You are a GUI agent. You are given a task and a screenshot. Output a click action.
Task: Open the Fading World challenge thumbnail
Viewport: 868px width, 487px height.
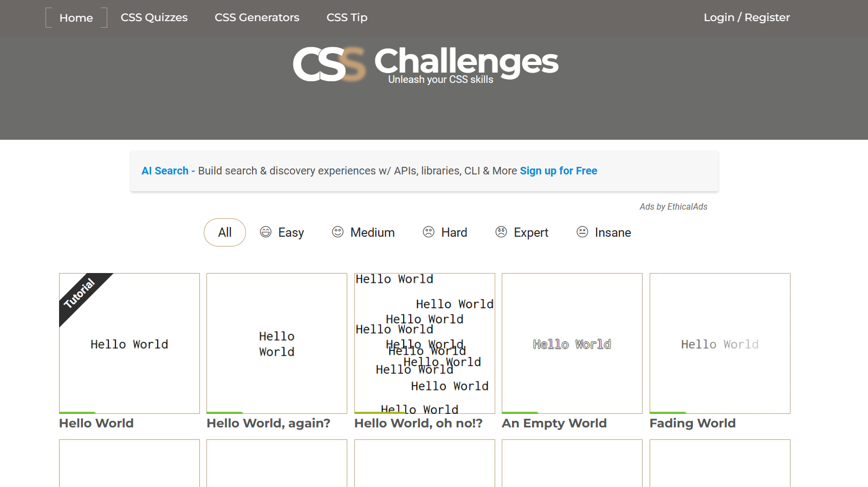(x=720, y=343)
